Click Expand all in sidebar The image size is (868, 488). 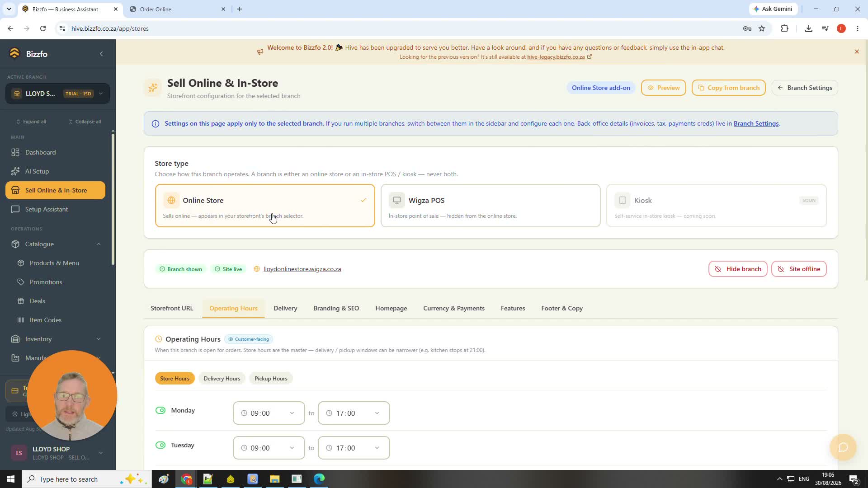pos(31,122)
